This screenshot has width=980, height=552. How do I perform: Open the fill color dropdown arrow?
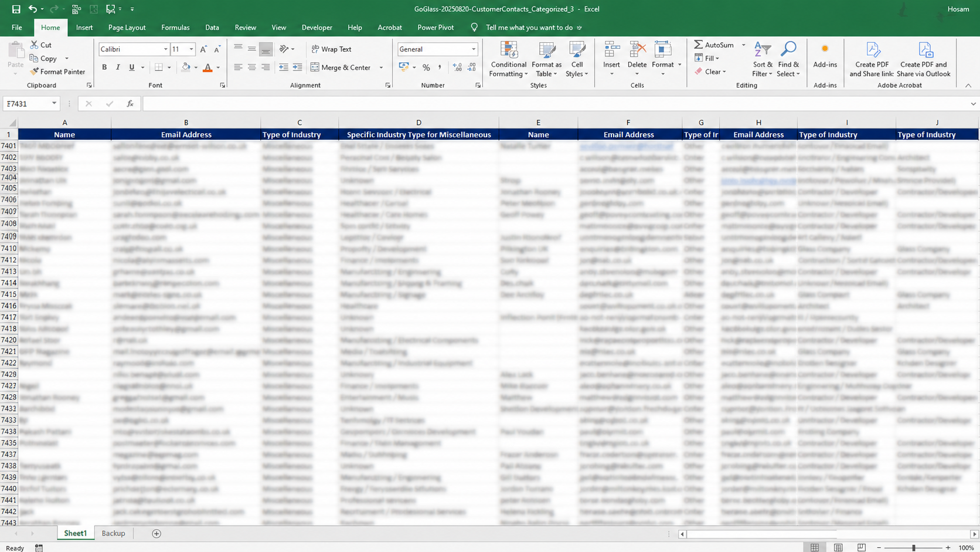click(x=196, y=67)
